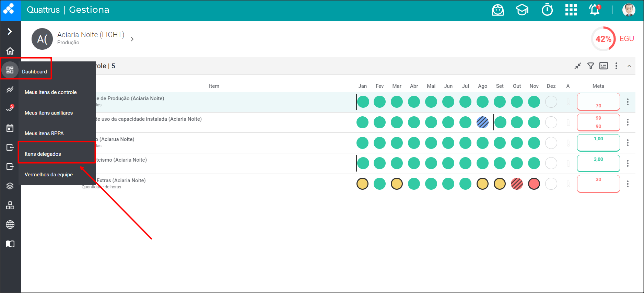
Task: Click the filter funnel icon
Action: [x=590, y=66]
